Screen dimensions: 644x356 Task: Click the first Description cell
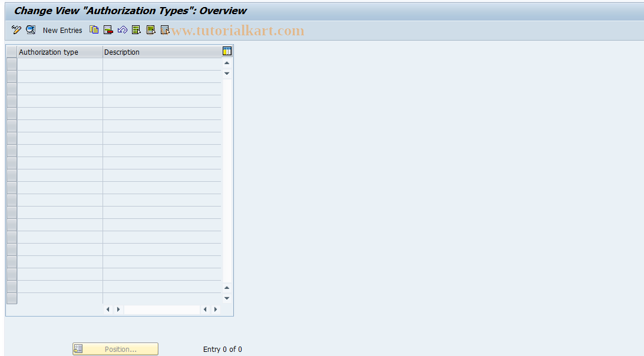pos(162,64)
